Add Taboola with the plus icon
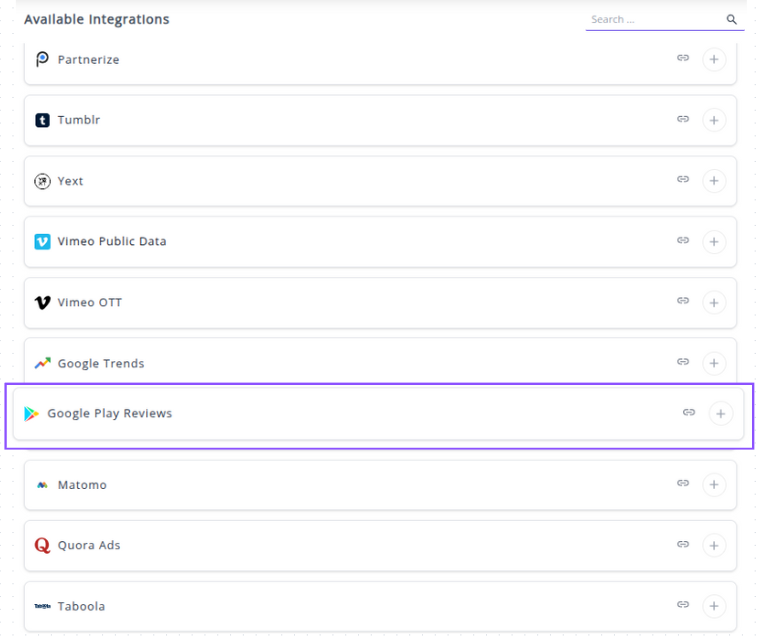 713,606
